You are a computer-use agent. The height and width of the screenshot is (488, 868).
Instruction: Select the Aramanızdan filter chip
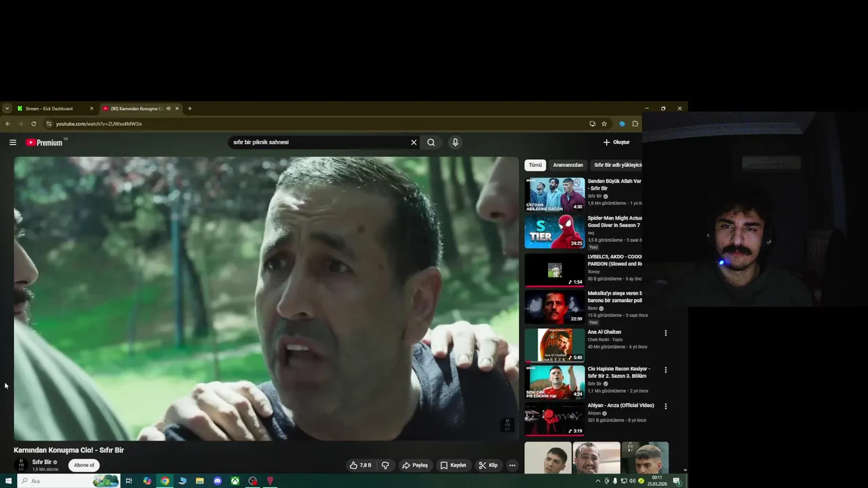[x=568, y=165]
